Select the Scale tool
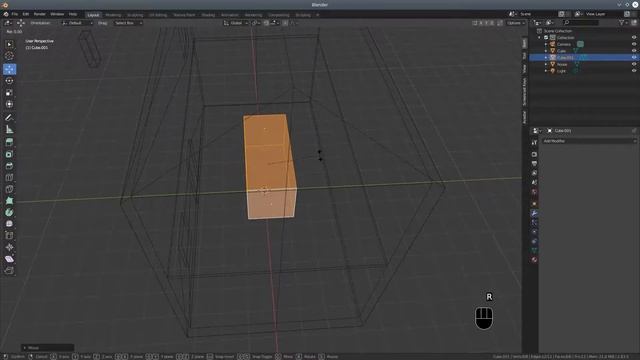Viewport: 640px width, 360px height. 9,93
